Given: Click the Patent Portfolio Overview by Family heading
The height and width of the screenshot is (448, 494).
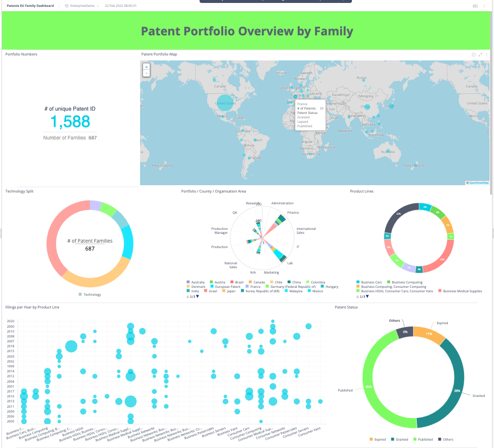Looking at the screenshot, I should pos(247,31).
